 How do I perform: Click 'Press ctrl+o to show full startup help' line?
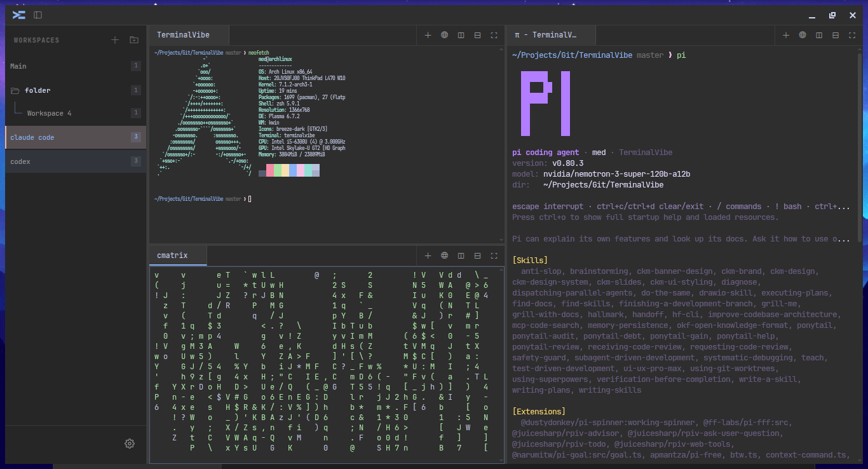click(645, 217)
